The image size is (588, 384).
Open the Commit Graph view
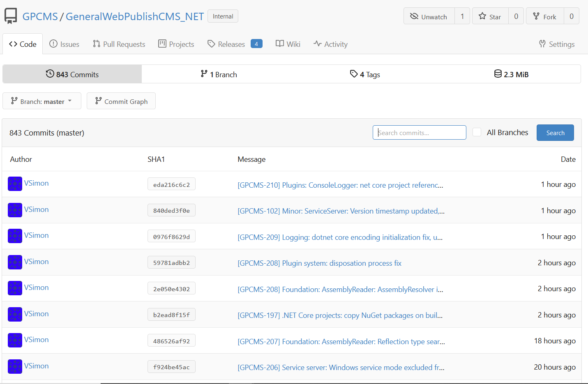point(121,101)
